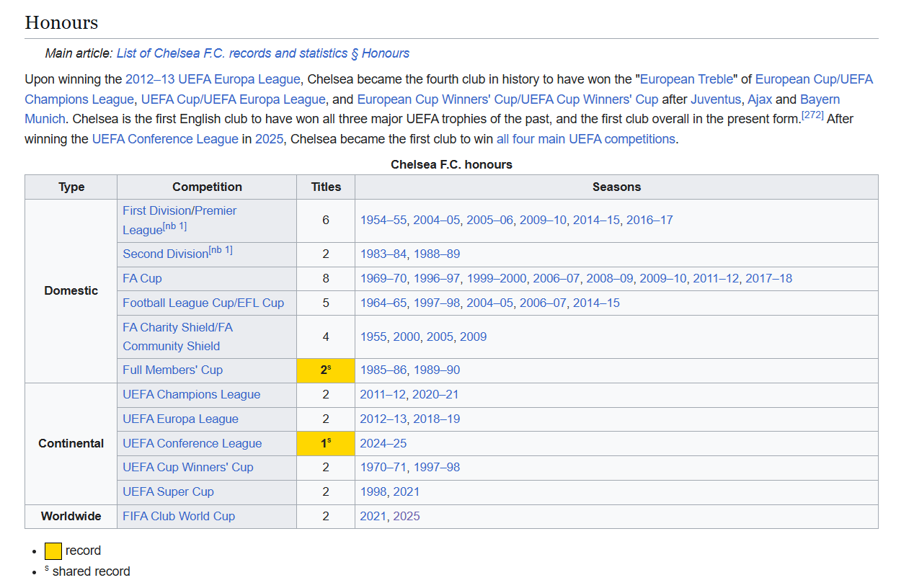Open the 2008–09 FA Cup season link
The width and height of the screenshot is (914, 588).
(x=610, y=279)
